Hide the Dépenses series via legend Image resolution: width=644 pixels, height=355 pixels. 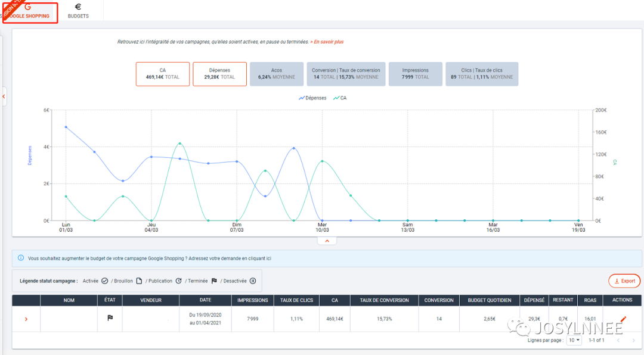[313, 98]
